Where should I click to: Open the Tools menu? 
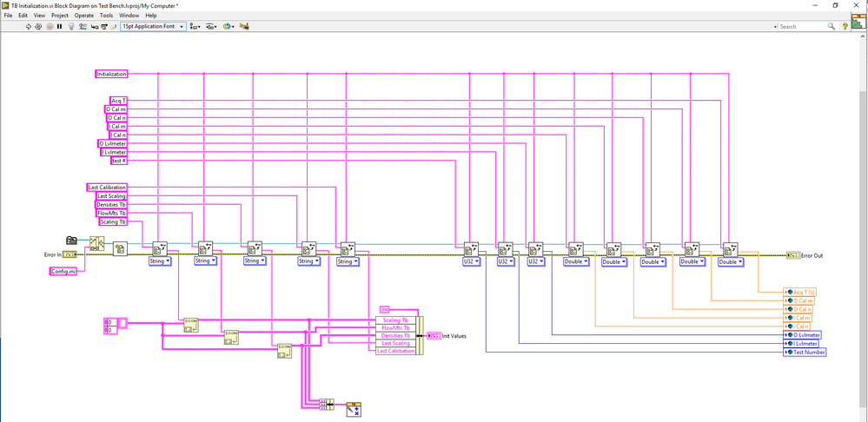click(x=107, y=16)
